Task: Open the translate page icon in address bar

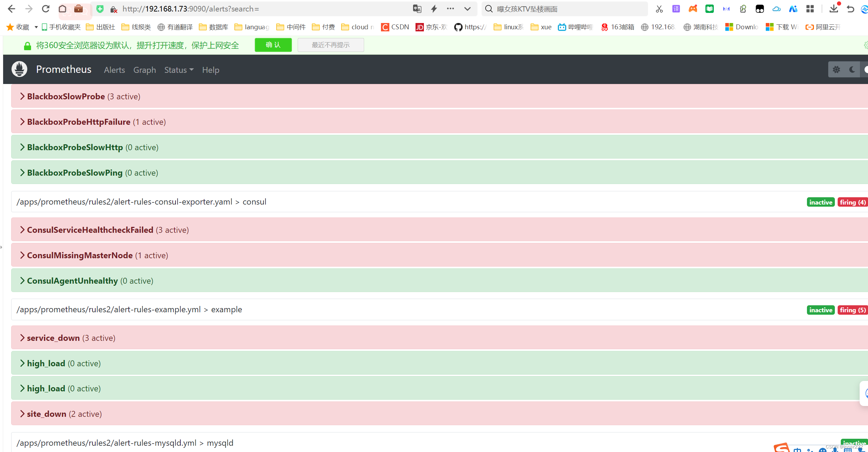Action: pyautogui.click(x=417, y=9)
